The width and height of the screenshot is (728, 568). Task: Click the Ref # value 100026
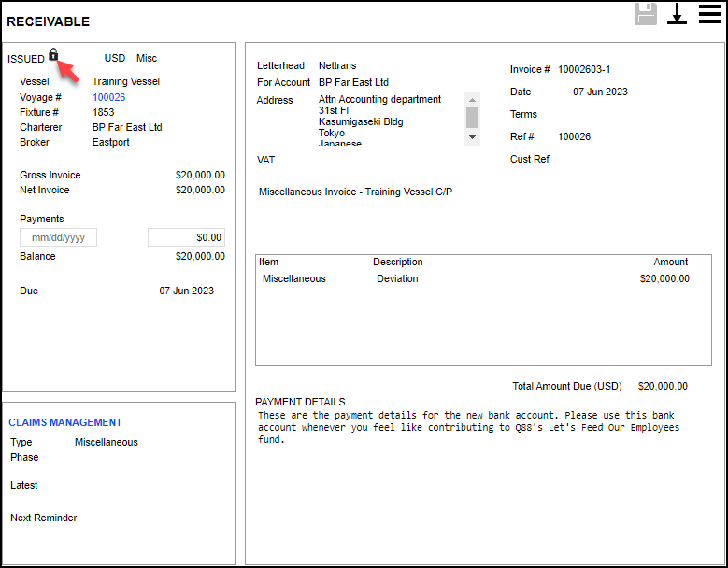click(574, 136)
